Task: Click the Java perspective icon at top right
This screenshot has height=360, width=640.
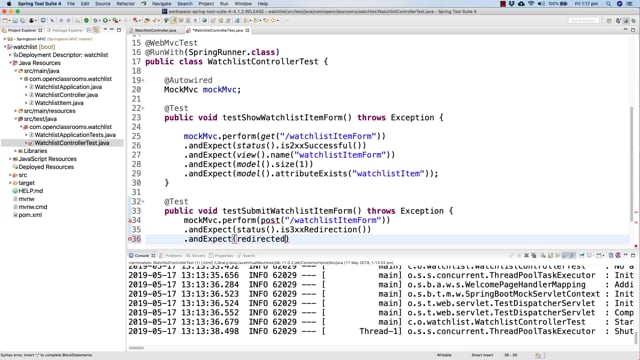Action: (x=618, y=20)
